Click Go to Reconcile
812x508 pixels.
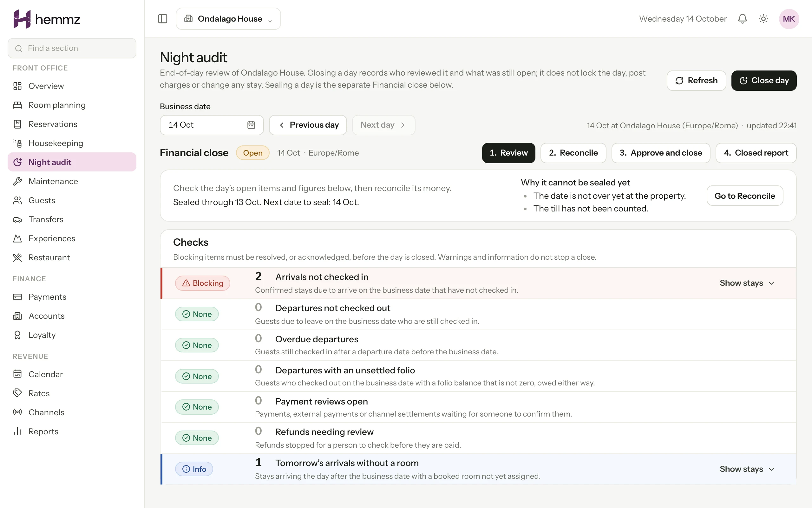[x=744, y=196]
